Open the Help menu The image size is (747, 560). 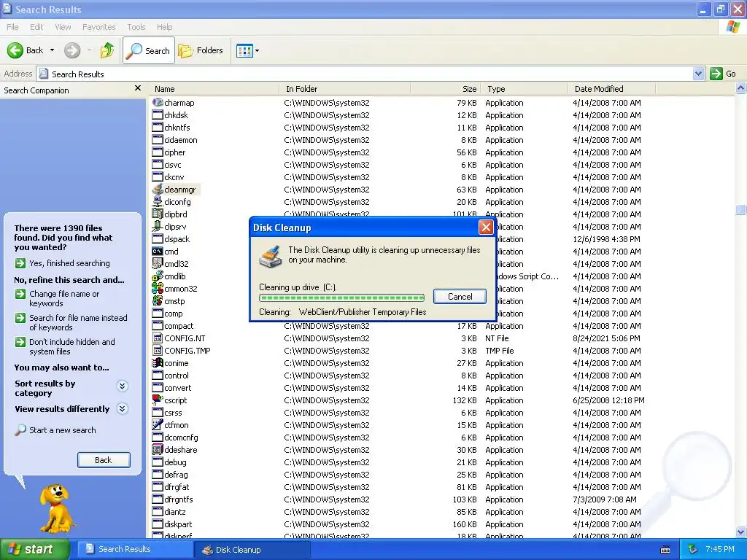click(164, 27)
